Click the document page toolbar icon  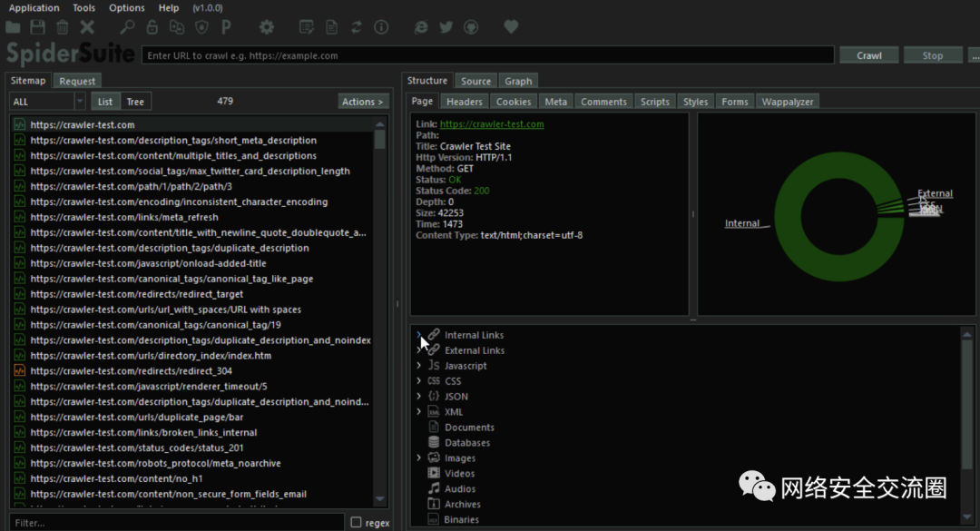pos(331,27)
